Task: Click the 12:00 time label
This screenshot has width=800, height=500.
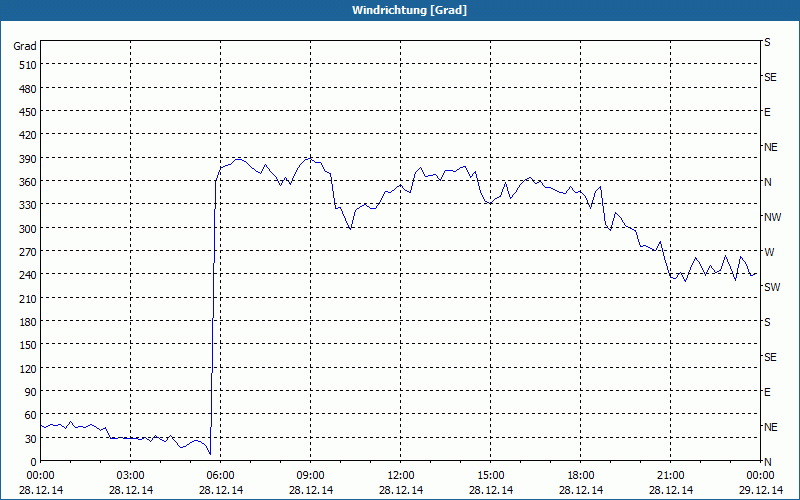Action: tap(401, 476)
